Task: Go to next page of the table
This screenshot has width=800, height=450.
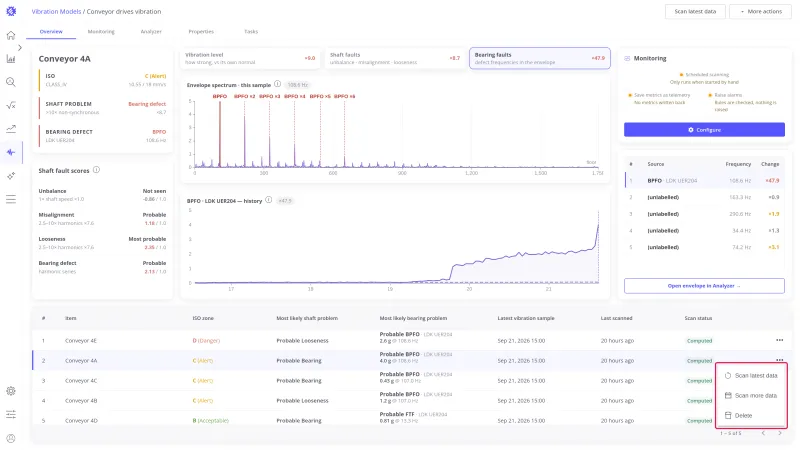Action: 780,433
